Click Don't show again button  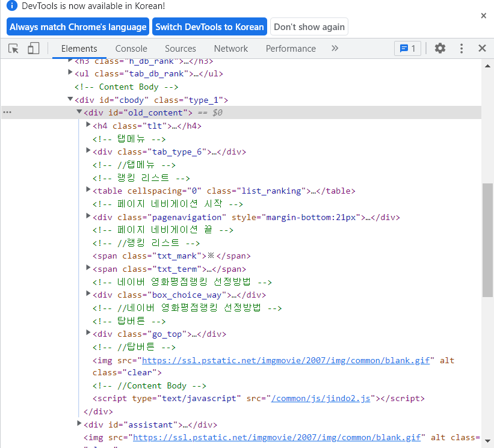point(309,27)
